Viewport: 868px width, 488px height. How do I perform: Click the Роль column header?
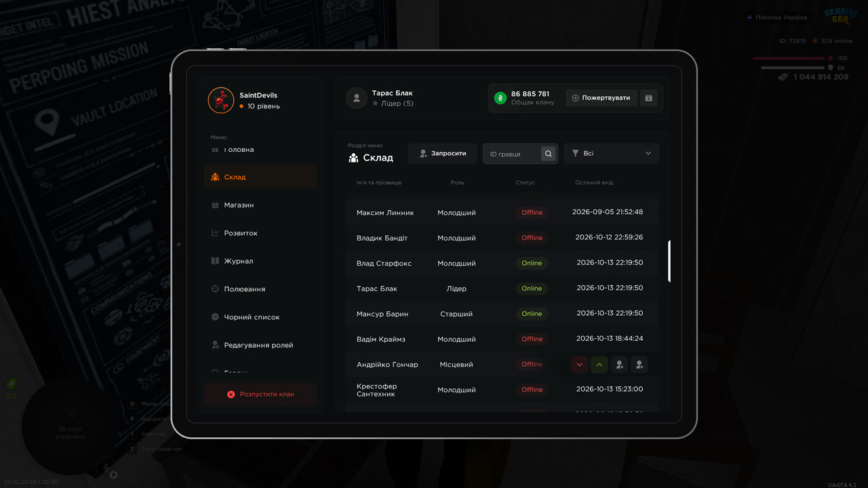(x=457, y=183)
